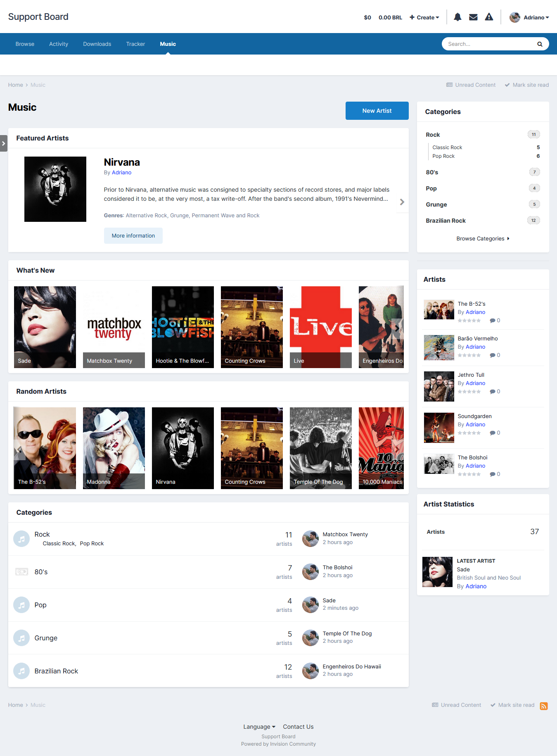Image resolution: width=557 pixels, height=756 pixels.
Task: Open Sade thumbnail in What's New
Action: [45, 327]
